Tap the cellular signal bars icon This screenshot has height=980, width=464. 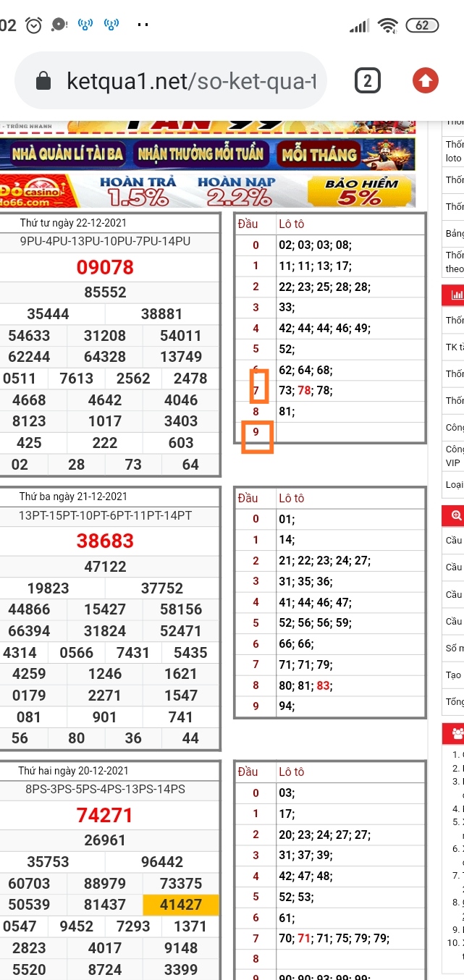point(359,26)
